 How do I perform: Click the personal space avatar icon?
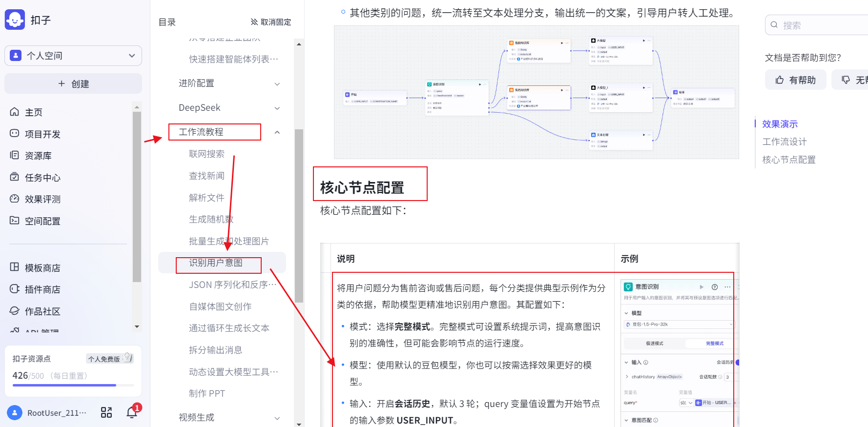(16, 56)
